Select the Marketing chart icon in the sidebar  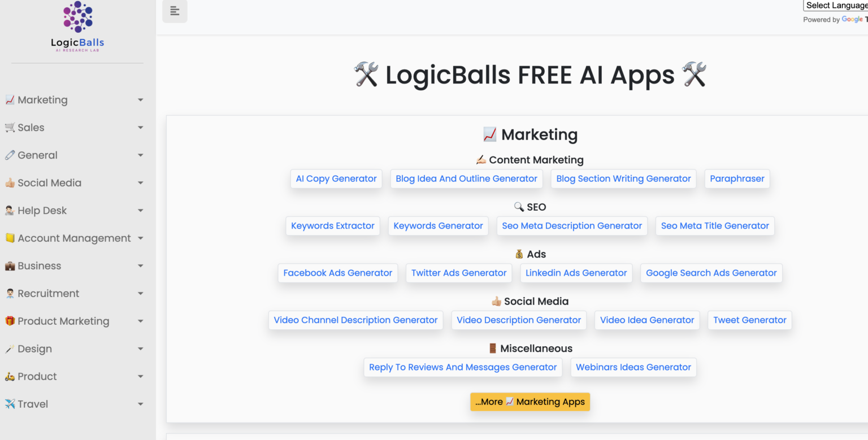click(x=10, y=99)
